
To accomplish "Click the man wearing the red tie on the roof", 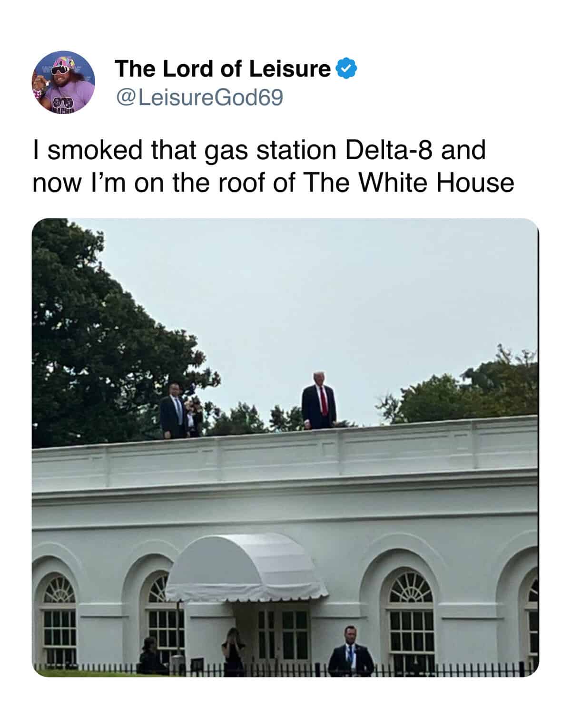I will point(319,400).
